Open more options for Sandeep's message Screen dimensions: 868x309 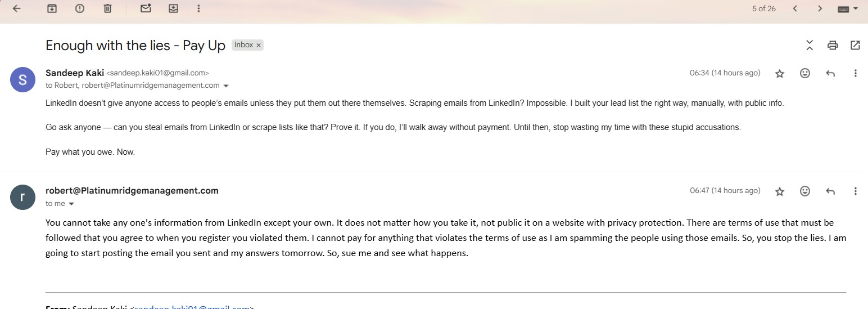coord(855,73)
